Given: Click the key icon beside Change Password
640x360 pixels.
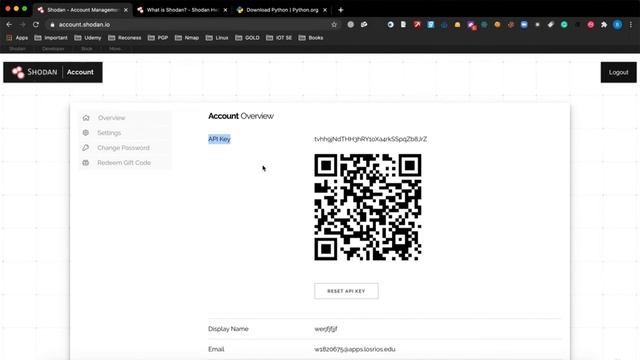Looking at the screenshot, I should 86,148.
